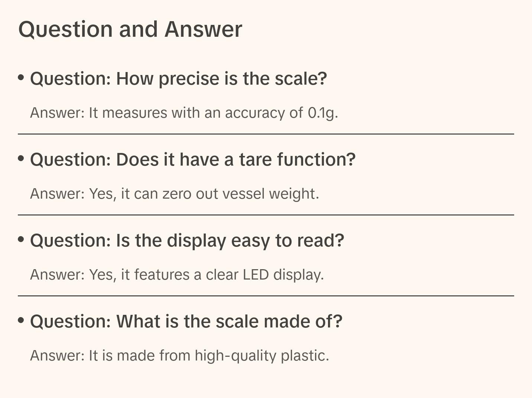Click divider line below LED display answer
The image size is (532, 398).
coord(266,296)
